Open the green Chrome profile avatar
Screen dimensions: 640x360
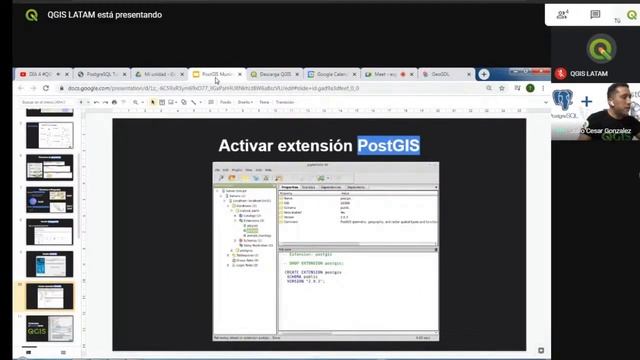click(x=530, y=88)
